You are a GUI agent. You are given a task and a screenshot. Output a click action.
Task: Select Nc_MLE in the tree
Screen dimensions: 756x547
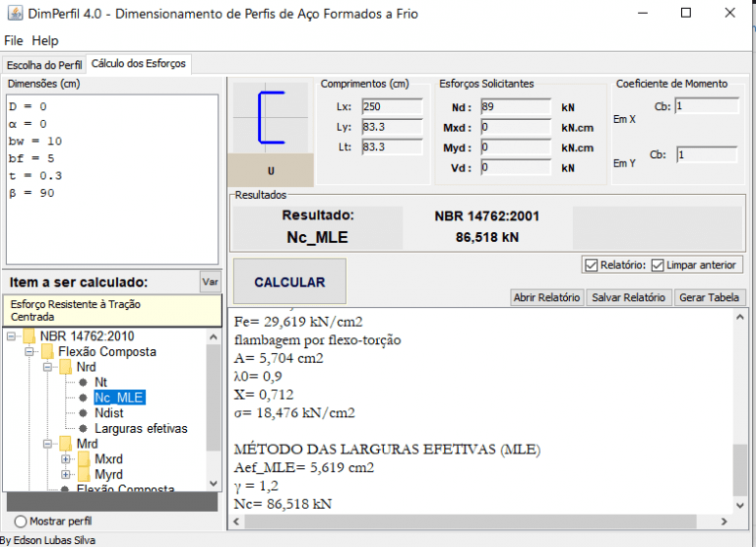[x=119, y=397]
